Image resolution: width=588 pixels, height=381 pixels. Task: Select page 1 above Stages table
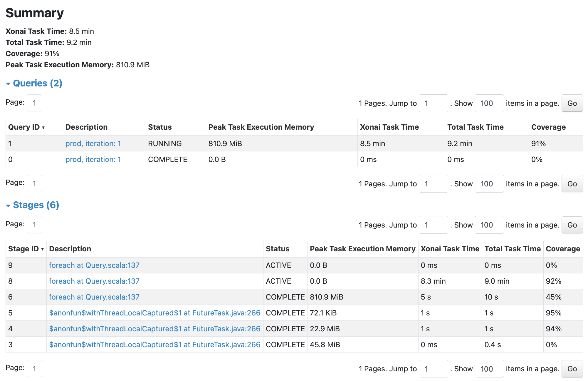point(34,225)
